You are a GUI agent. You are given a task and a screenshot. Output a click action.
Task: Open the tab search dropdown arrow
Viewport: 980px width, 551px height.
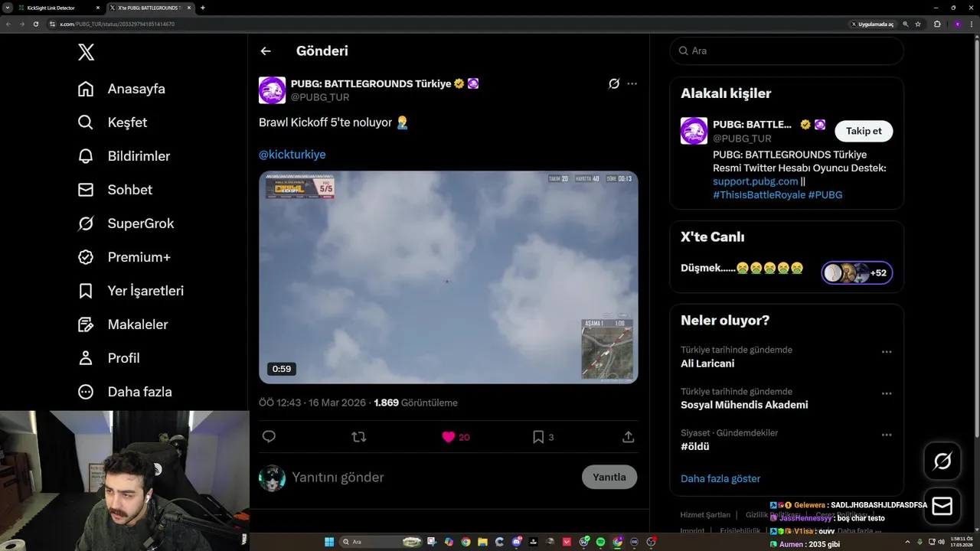click(x=7, y=8)
